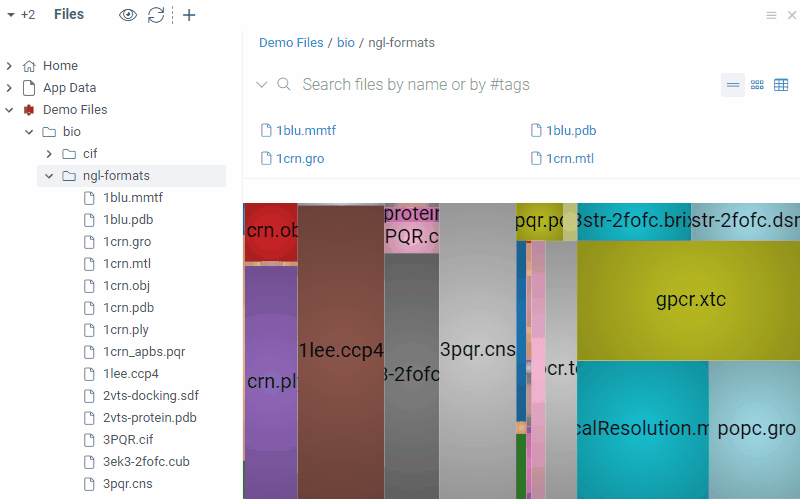Select 1crn_apbs.pqr in tree
800x500 pixels.
(x=144, y=352)
